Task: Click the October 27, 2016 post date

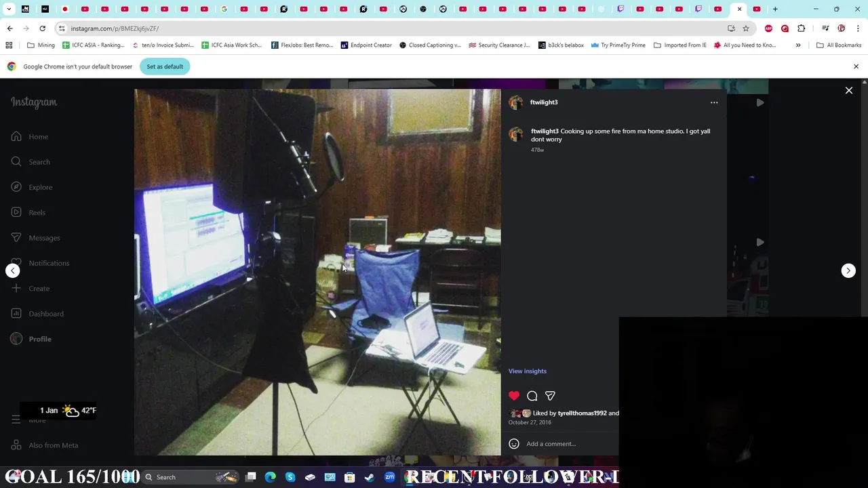Action: click(x=530, y=422)
